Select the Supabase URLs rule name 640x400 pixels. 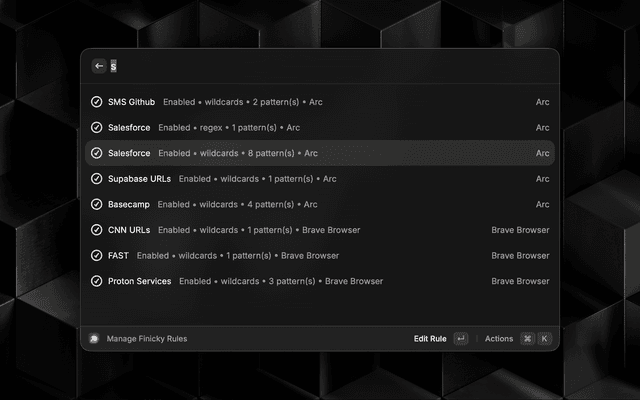click(139, 179)
